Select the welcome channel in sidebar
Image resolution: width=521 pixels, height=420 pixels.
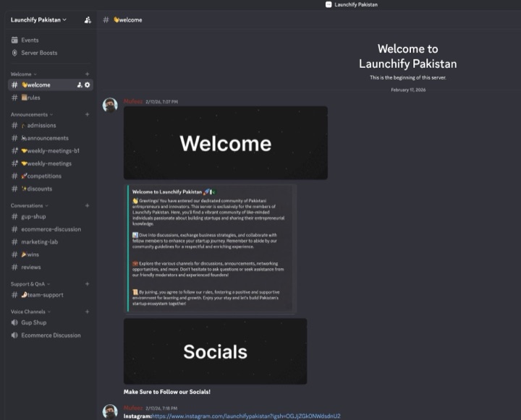50,85
